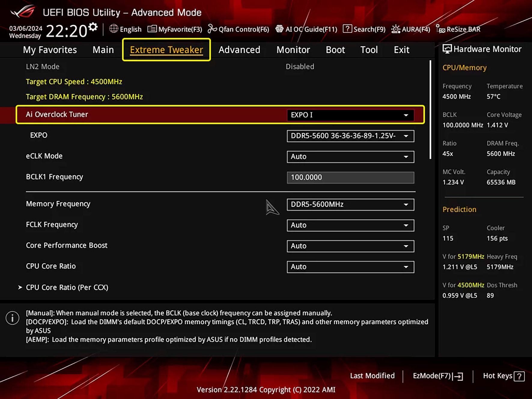Image resolution: width=532 pixels, height=399 pixels.
Task: Switch to the My Favorites tab
Action: (x=50, y=50)
